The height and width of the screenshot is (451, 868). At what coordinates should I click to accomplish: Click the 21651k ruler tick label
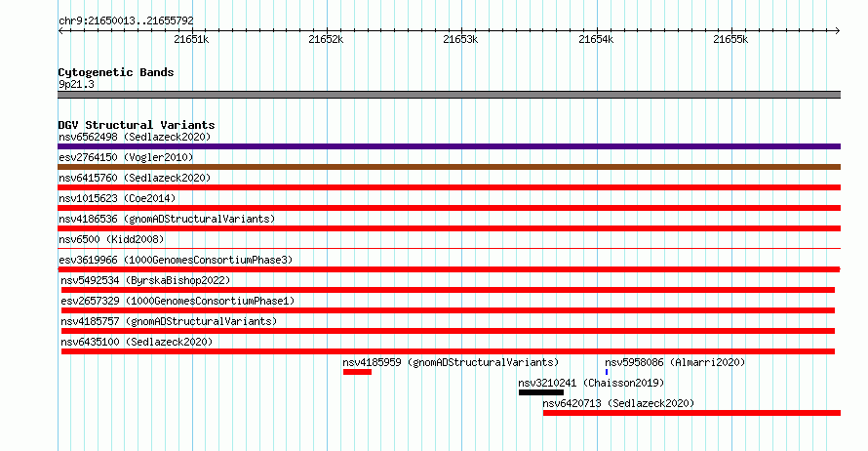tap(191, 39)
